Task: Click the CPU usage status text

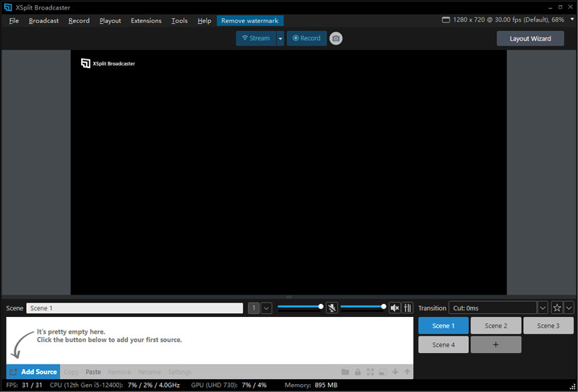Action: click(x=115, y=386)
